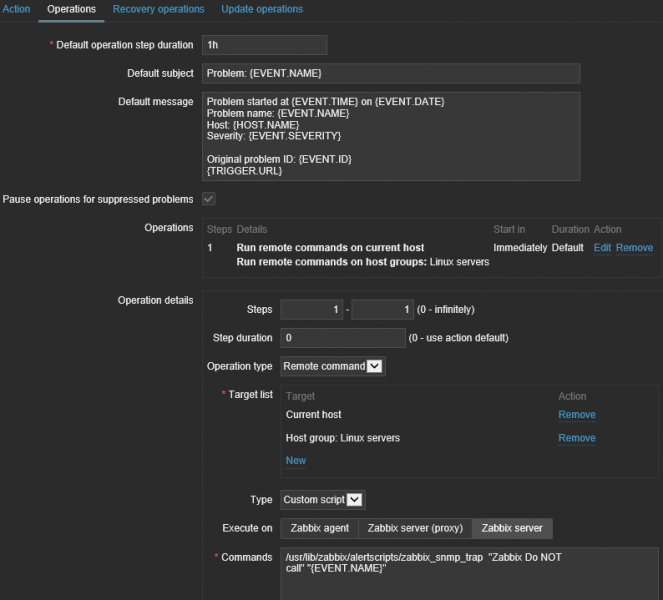Remove operation step 1 from the list
This screenshot has height=600, width=663.
[634, 247]
